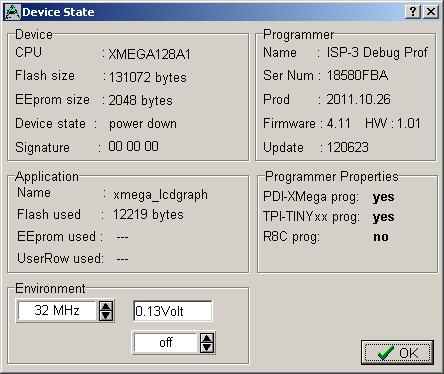
Task: Increase the 32 MHz frequency with the up arrow
Action: tap(106, 306)
